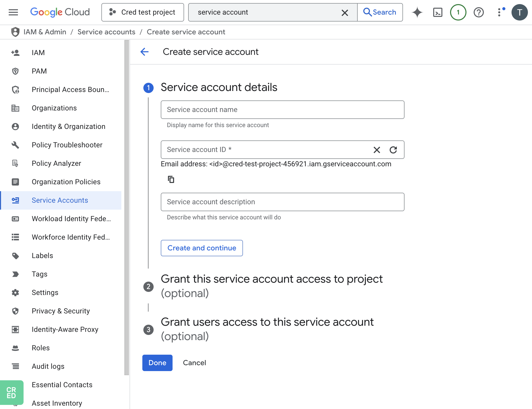Open the help question mark icon
The width and height of the screenshot is (532, 409).
[x=478, y=12]
